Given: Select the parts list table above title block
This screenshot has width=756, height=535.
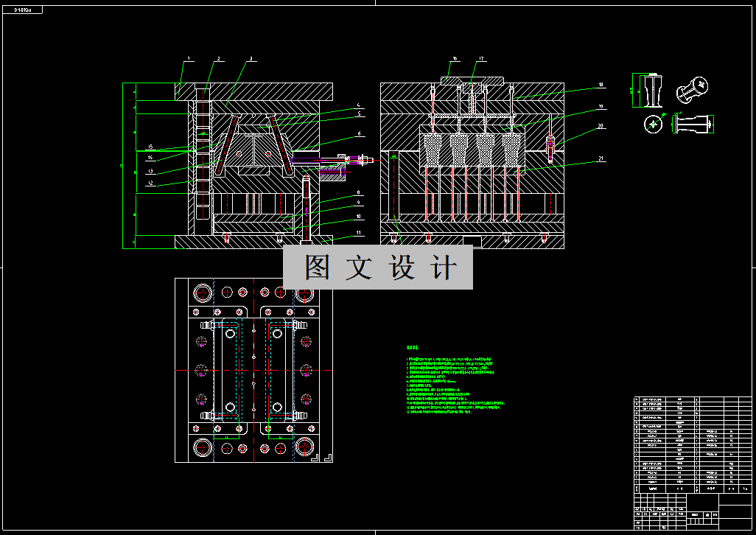Looking at the screenshot, I should (x=693, y=445).
